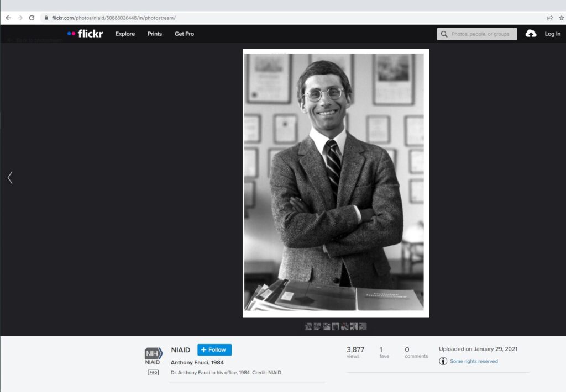The height and width of the screenshot is (392, 566).
Task: Reload the page with the refresh icon
Action: tap(32, 18)
